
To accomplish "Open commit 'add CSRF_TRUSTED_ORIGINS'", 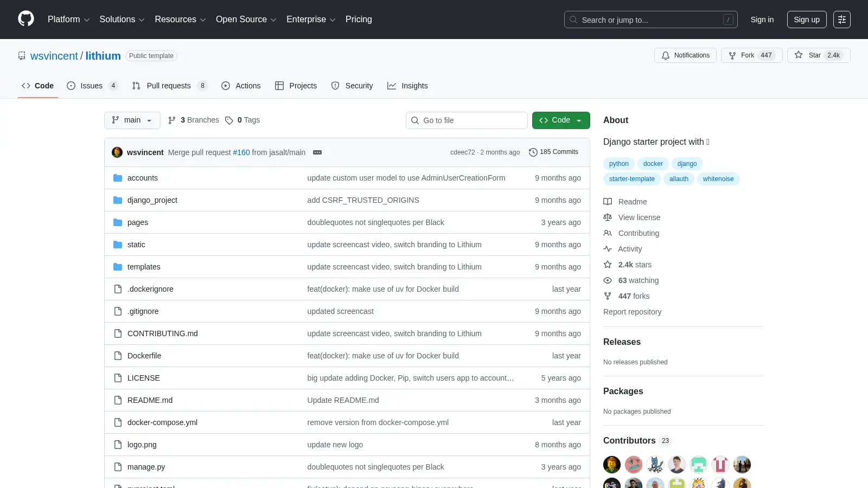I will pos(363,200).
